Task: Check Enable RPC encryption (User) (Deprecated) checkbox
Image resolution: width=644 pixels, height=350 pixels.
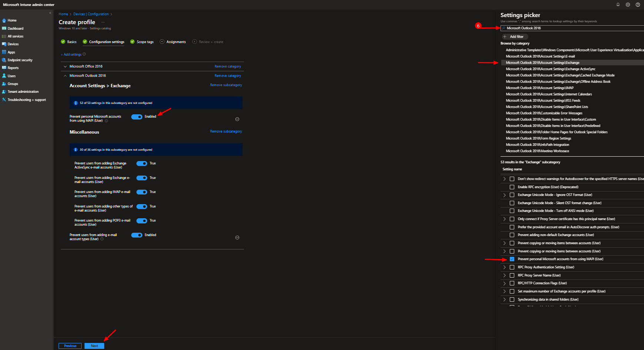Action: pos(512,187)
